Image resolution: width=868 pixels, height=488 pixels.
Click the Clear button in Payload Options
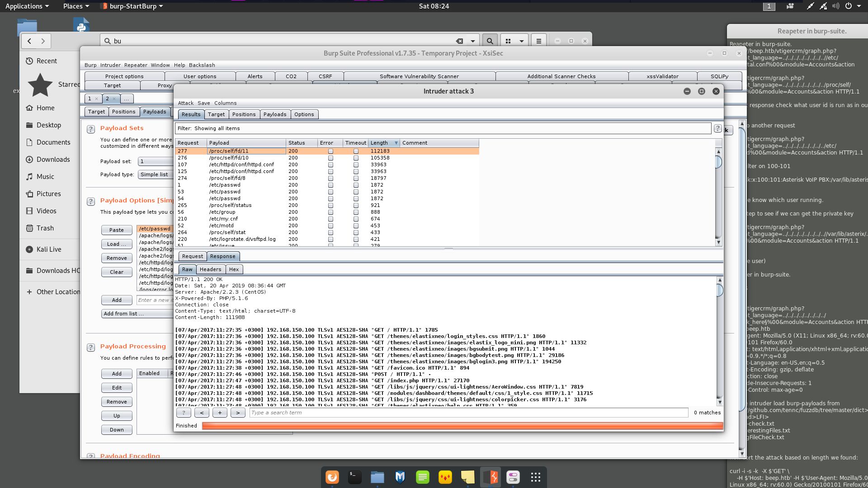pyautogui.click(x=117, y=272)
